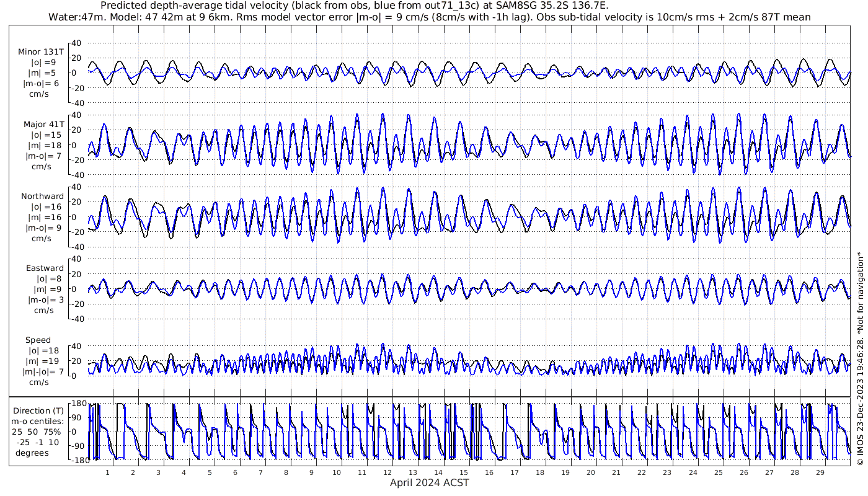Screen dimensions: 868x496
Task: Click day '15' on the x-axis
Action: 464,472
